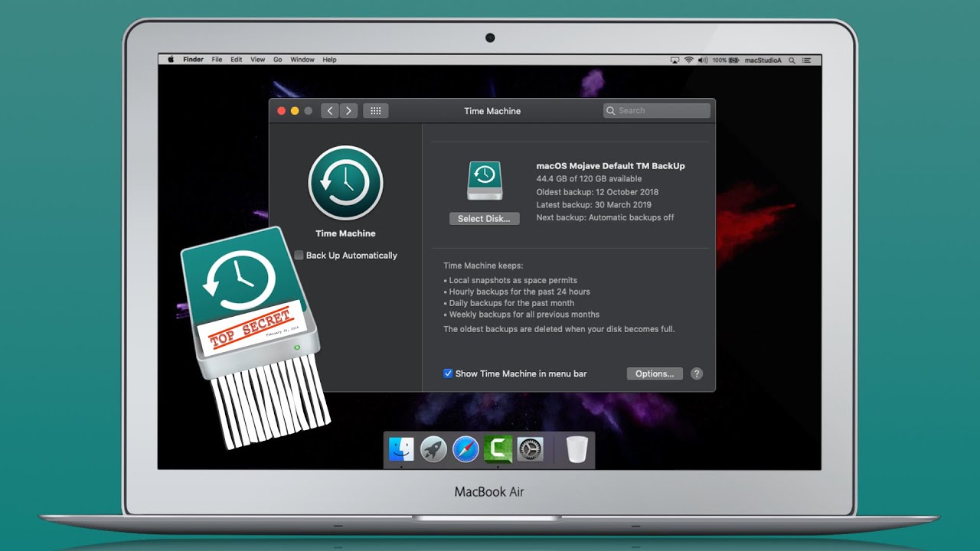Open the File menu
The height and width of the screenshot is (551, 980).
pyautogui.click(x=217, y=60)
